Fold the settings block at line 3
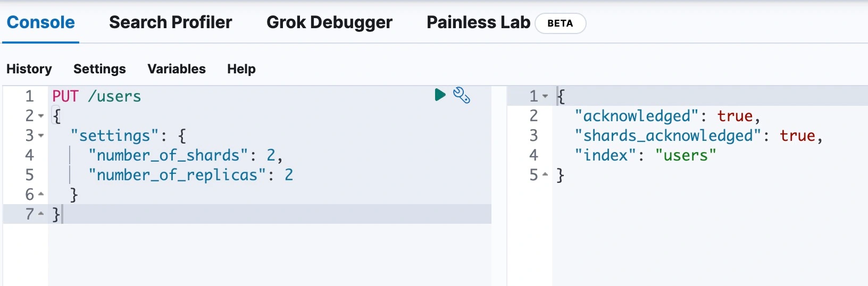The height and width of the screenshot is (286, 868). coord(41,136)
